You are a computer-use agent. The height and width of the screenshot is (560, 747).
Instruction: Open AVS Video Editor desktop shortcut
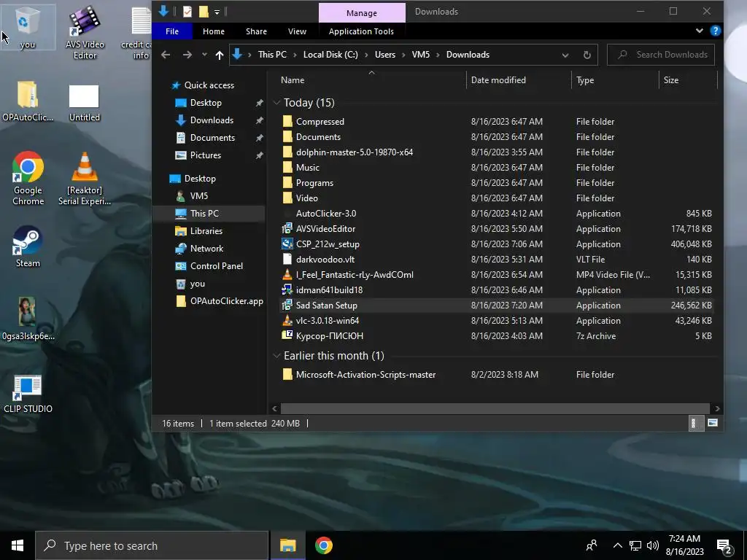pos(85,32)
